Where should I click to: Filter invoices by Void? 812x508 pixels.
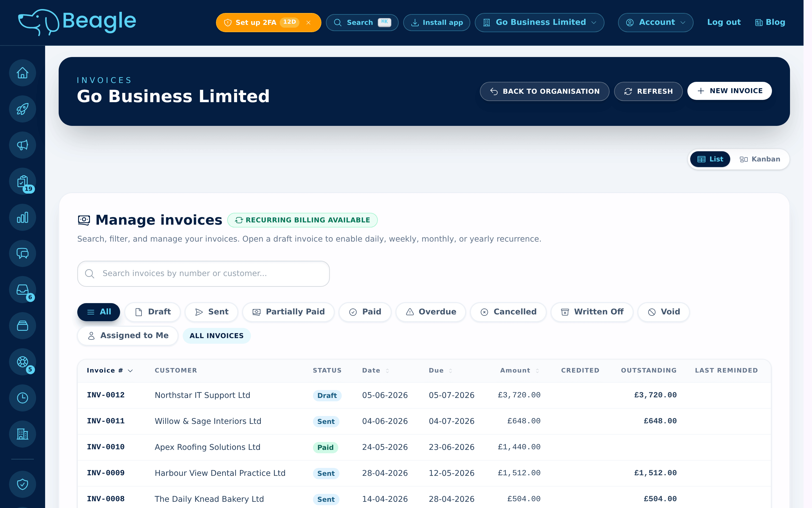663,312
